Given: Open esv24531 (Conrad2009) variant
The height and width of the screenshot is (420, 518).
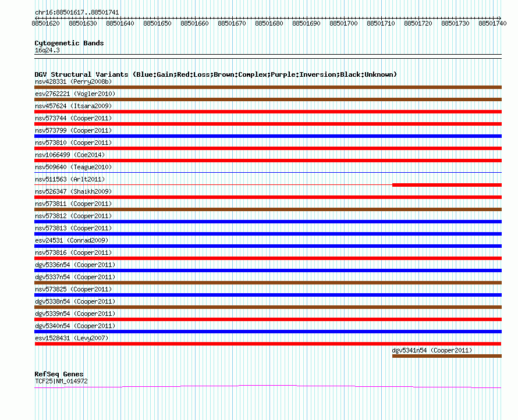Looking at the screenshot, I should coord(72,240).
